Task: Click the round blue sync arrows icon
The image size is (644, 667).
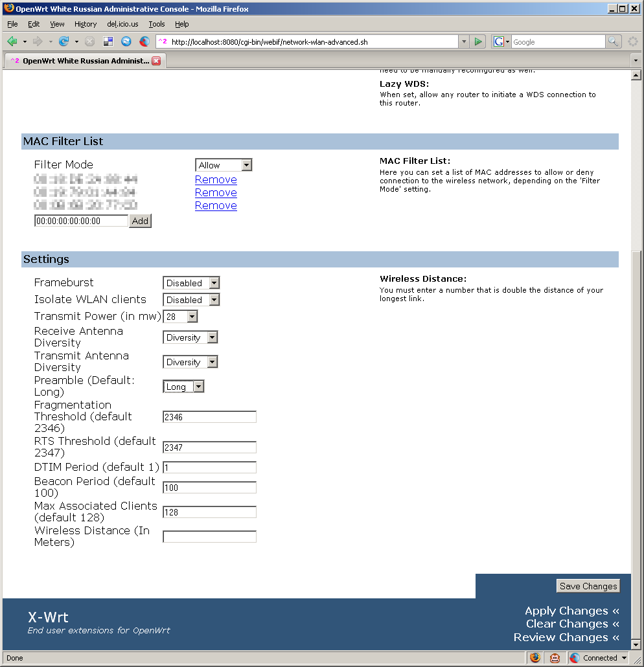Action: coord(126,41)
